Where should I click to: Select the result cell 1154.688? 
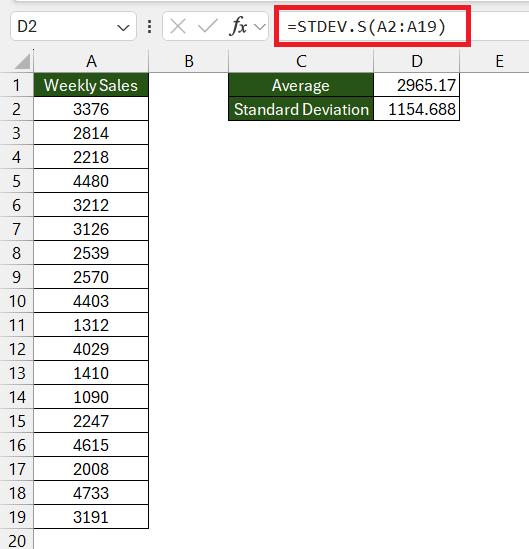pos(417,109)
